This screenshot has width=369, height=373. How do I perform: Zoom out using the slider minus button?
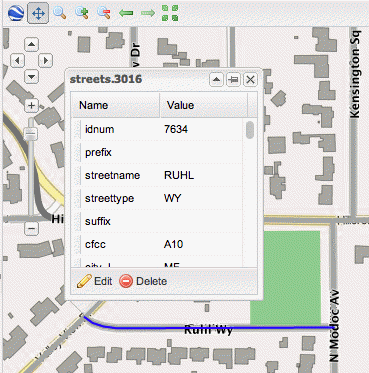(31, 228)
